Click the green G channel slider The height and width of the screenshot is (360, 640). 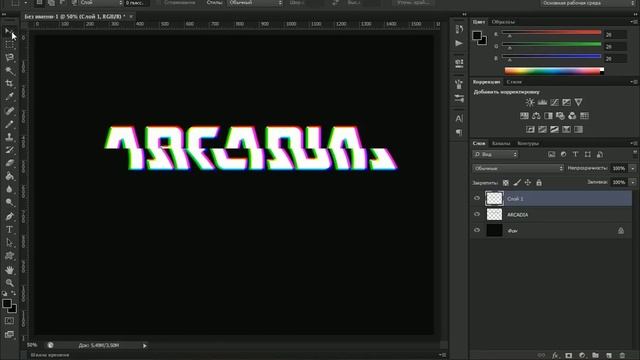tap(551, 44)
